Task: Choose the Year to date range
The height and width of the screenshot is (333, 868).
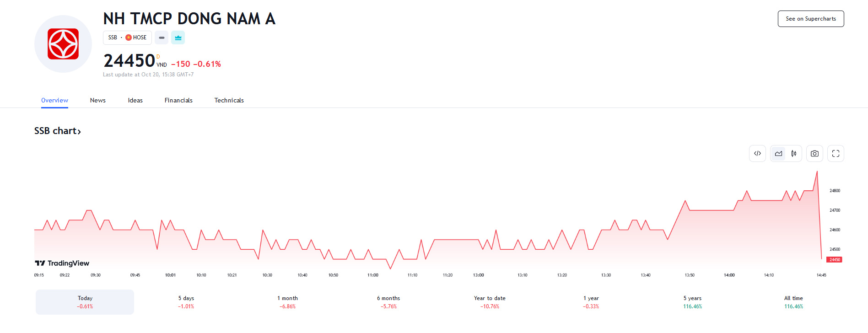Action: 490,302
